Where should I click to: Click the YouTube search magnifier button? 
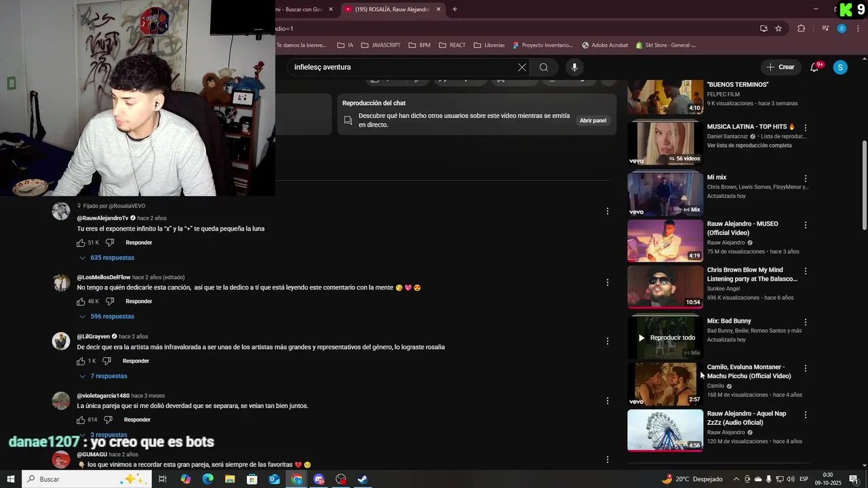(x=544, y=67)
